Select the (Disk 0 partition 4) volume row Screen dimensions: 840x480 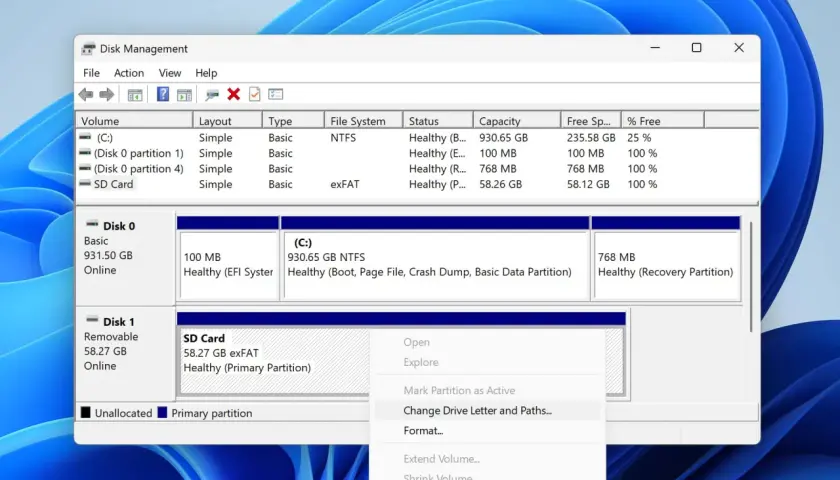click(x=417, y=169)
